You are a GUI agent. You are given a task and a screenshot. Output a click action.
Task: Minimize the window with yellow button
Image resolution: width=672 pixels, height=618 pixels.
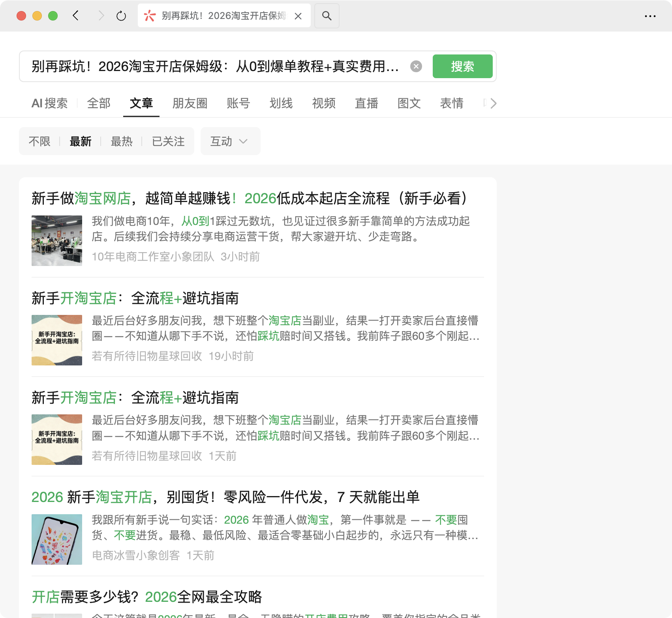tap(37, 16)
